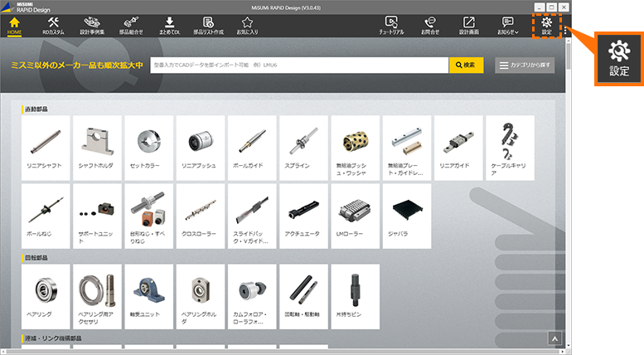Image resolution: width=644 pixels, height=355 pixels.
Task: Open the お問合せ inquiry icon
Action: click(429, 25)
